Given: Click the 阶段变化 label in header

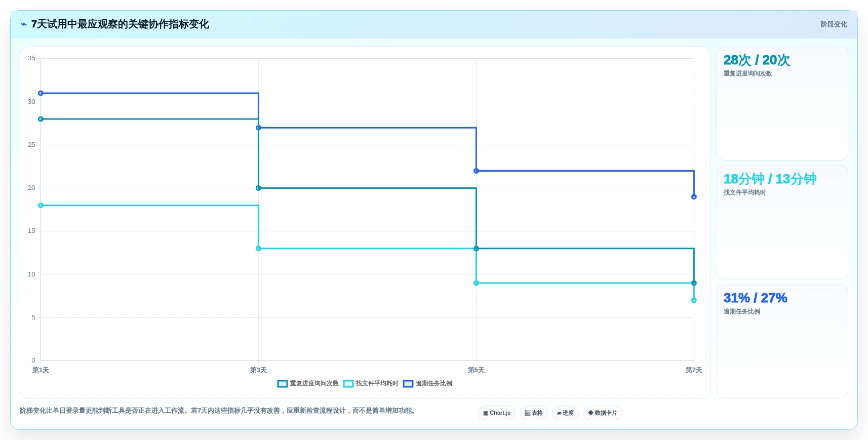Looking at the screenshot, I should pyautogui.click(x=834, y=24).
